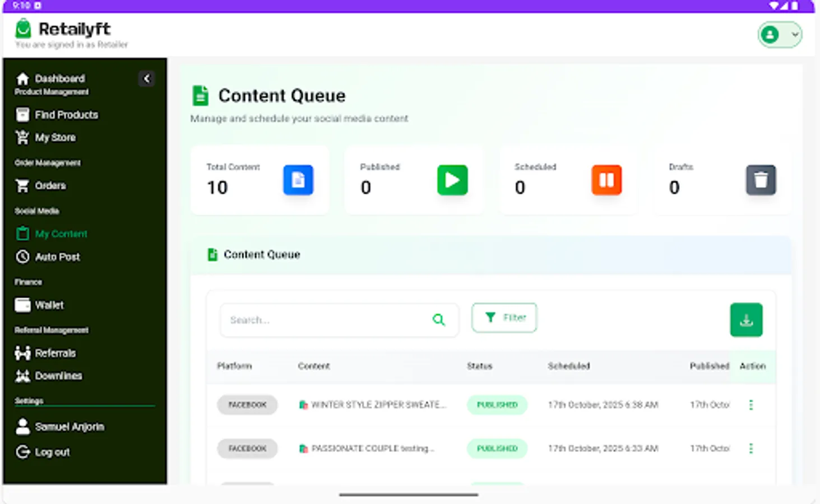Image resolution: width=820 pixels, height=504 pixels.
Task: Select the Auto Post clock icon
Action: [x=22, y=256]
